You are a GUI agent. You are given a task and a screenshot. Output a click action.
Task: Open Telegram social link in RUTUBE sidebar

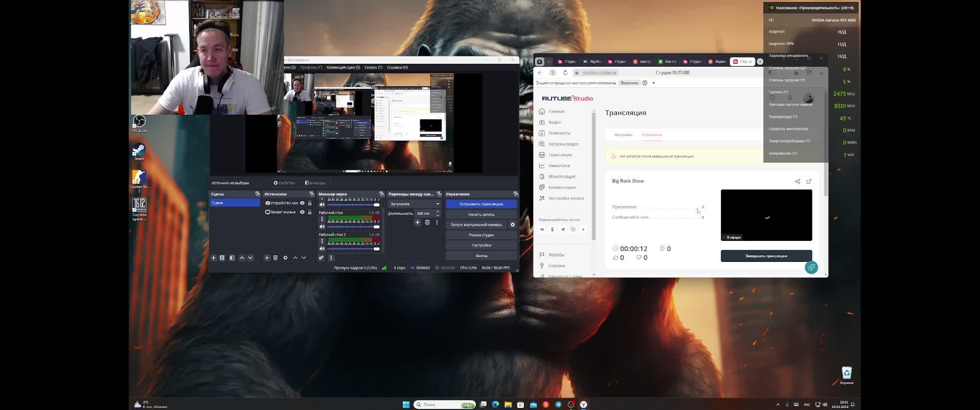(x=563, y=229)
